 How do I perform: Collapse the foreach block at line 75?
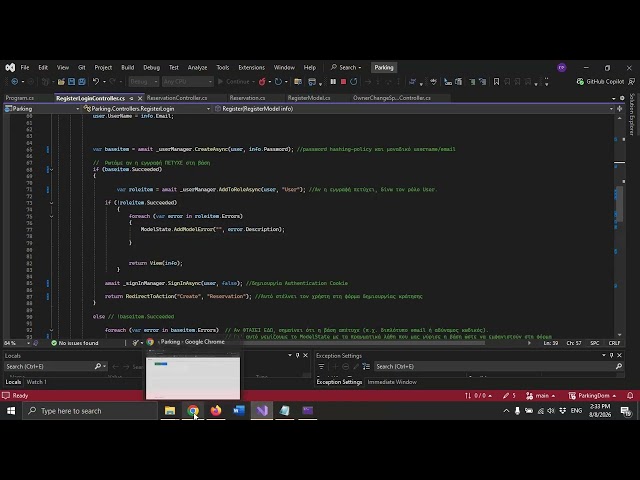(51, 216)
